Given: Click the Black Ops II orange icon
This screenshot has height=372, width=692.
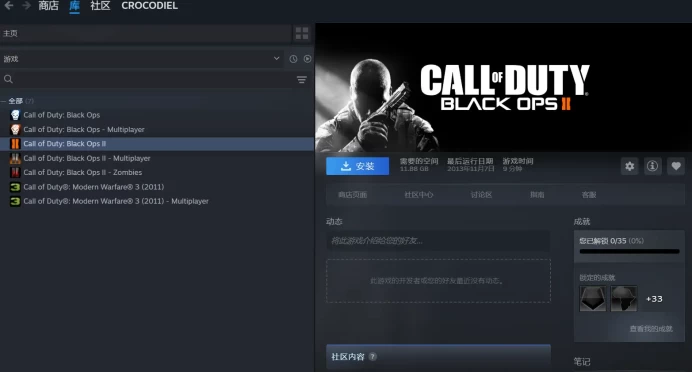Looking at the screenshot, I should (x=15, y=143).
